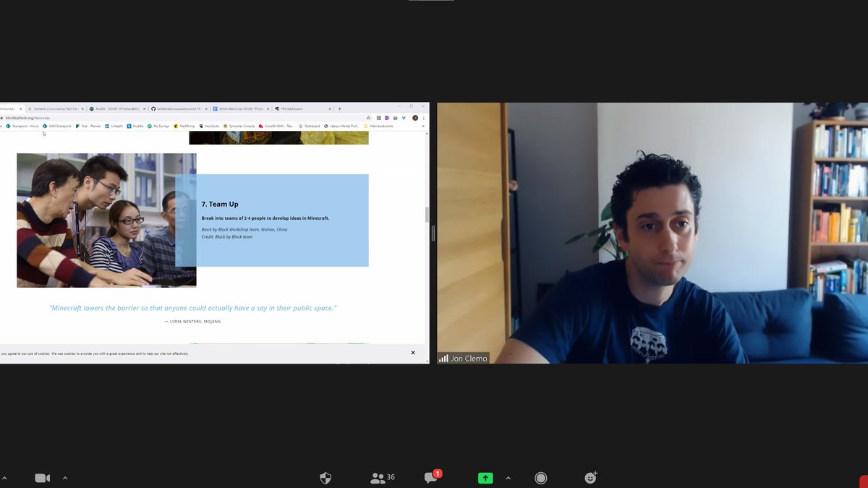The width and height of the screenshot is (868, 488).
Task: Expand the screen share options chevron
Action: click(x=509, y=477)
